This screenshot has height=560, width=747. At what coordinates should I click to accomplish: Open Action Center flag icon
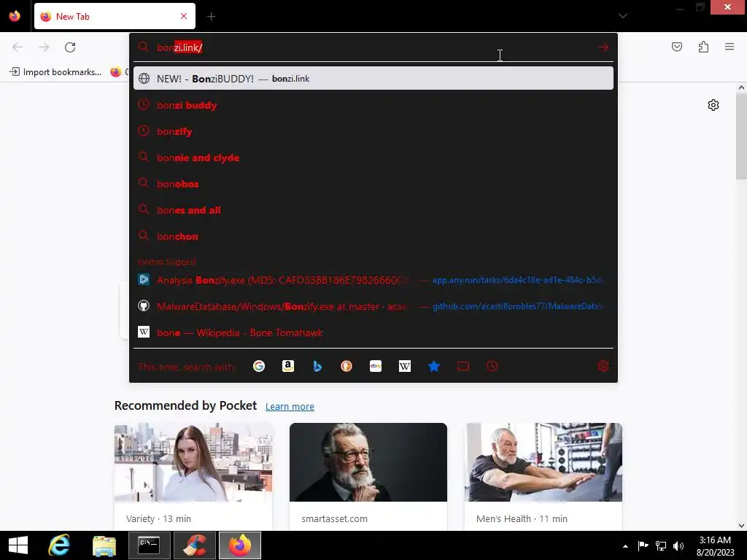point(643,545)
